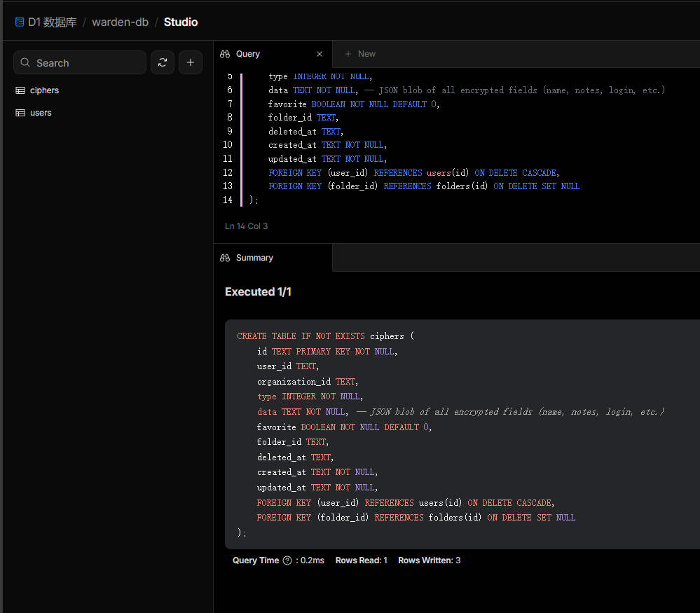Click the D1 database icon in breadcrumb
Screen dimensions: 700x613
point(20,22)
